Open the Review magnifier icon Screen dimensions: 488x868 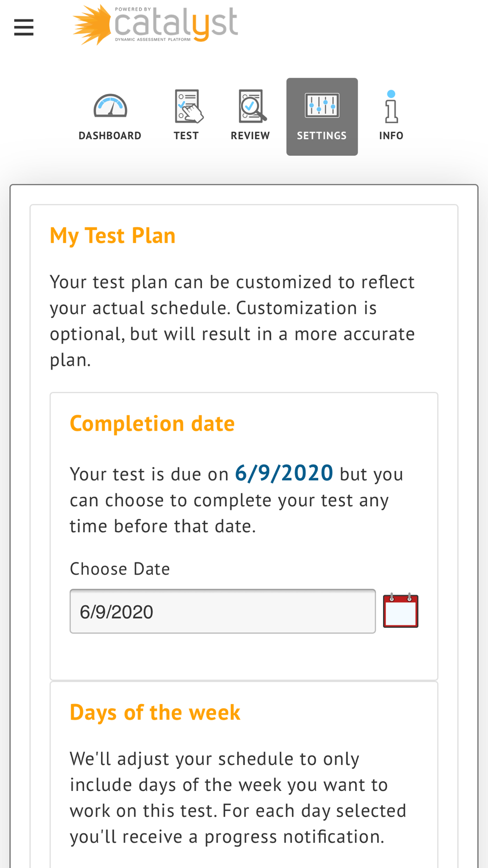tap(252, 106)
